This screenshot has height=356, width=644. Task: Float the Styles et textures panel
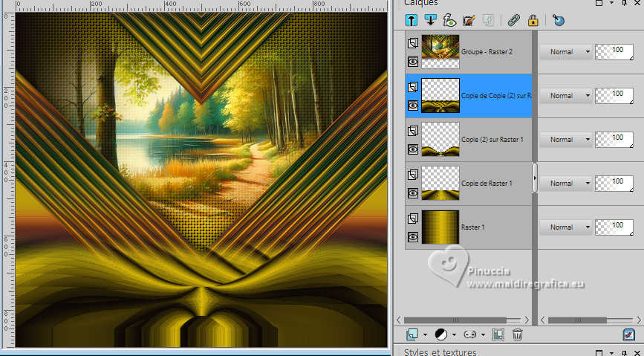coord(599,353)
